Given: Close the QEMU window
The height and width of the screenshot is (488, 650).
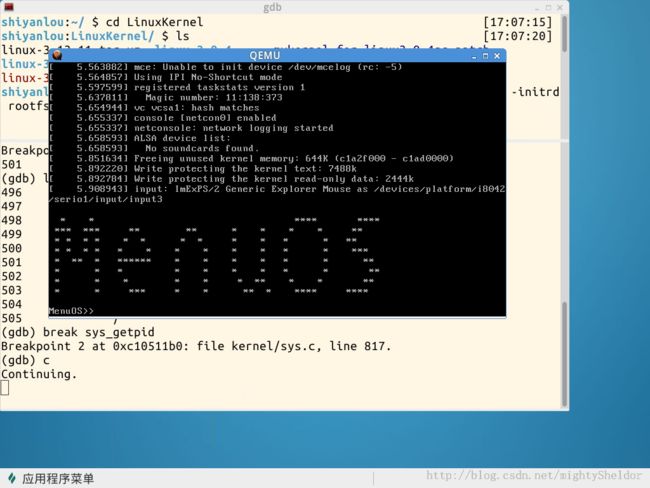Looking at the screenshot, I should pyautogui.click(x=497, y=56).
